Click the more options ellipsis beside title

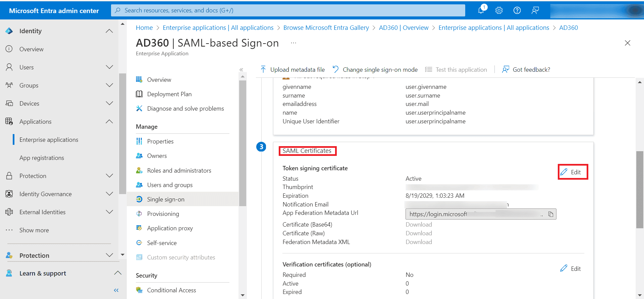coord(293,43)
